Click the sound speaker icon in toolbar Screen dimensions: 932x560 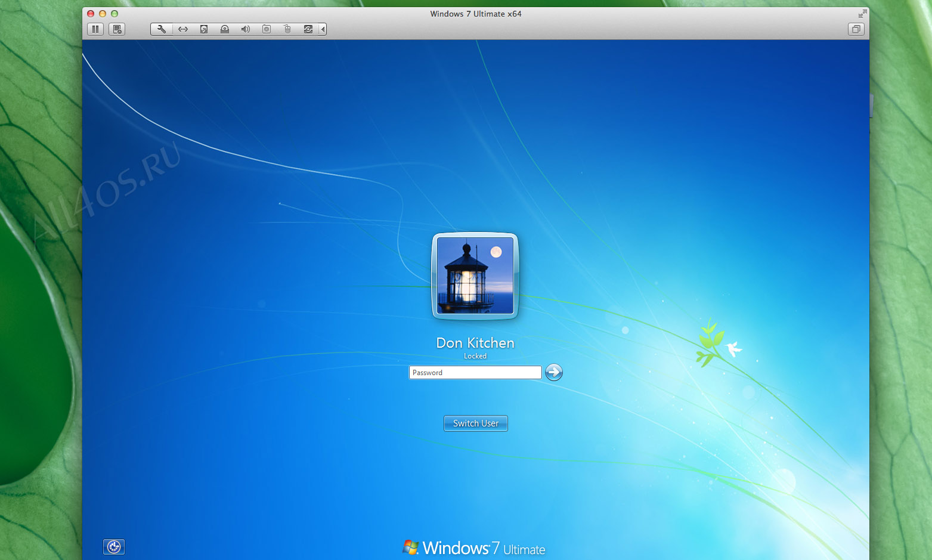245,29
